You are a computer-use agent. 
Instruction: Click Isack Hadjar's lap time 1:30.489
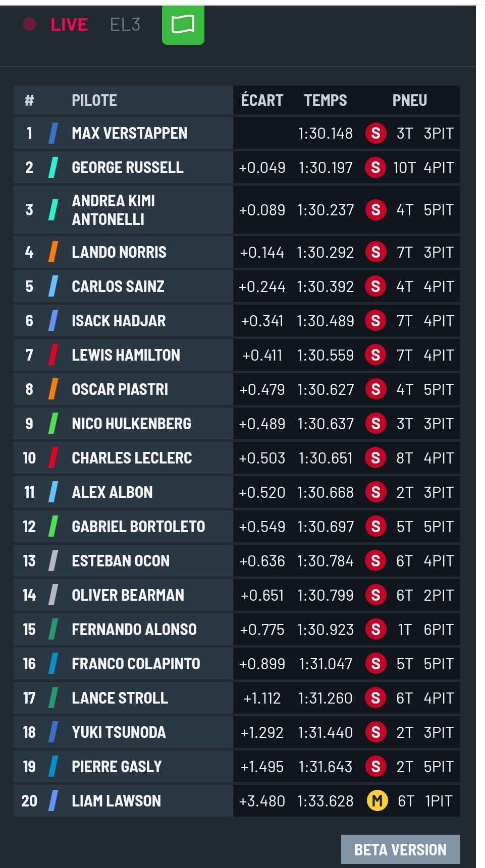tap(326, 321)
